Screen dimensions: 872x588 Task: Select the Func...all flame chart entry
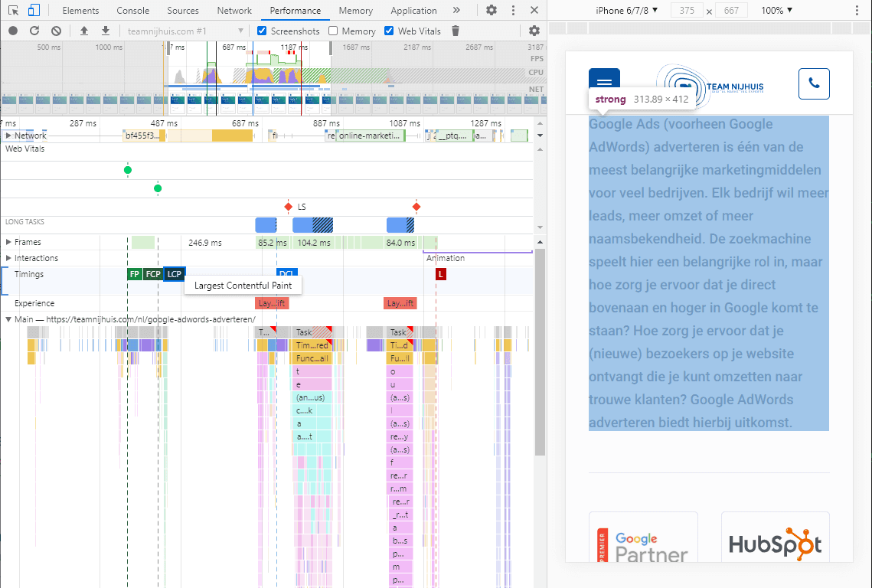[312, 358]
